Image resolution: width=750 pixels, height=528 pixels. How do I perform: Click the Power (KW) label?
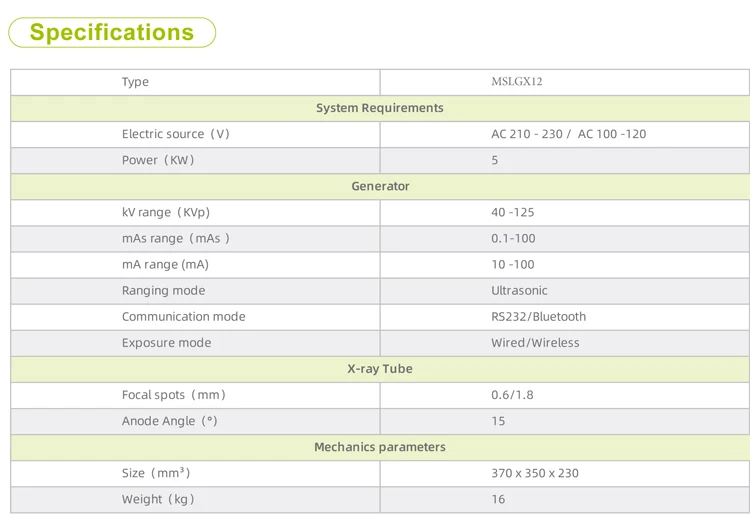tap(158, 160)
